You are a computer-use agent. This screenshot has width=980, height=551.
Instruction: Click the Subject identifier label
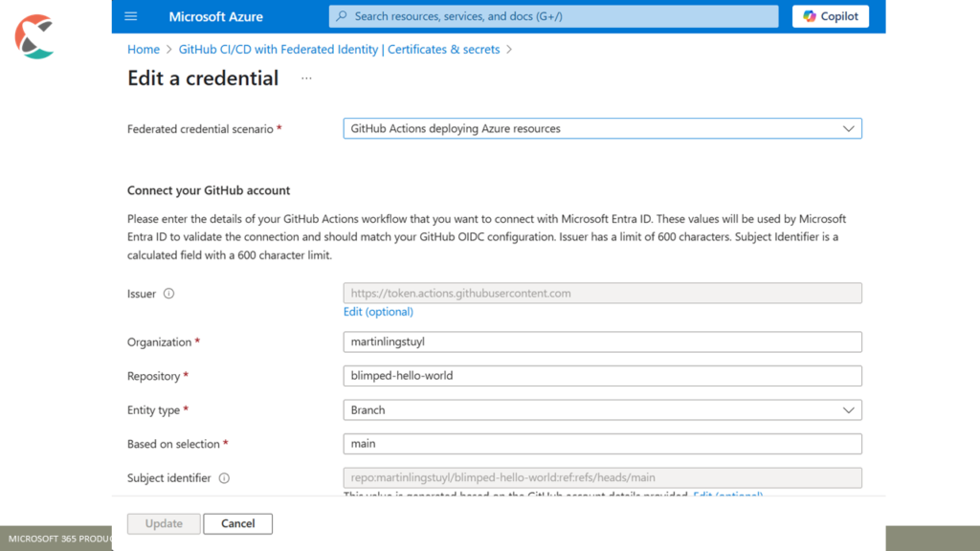pos(168,478)
